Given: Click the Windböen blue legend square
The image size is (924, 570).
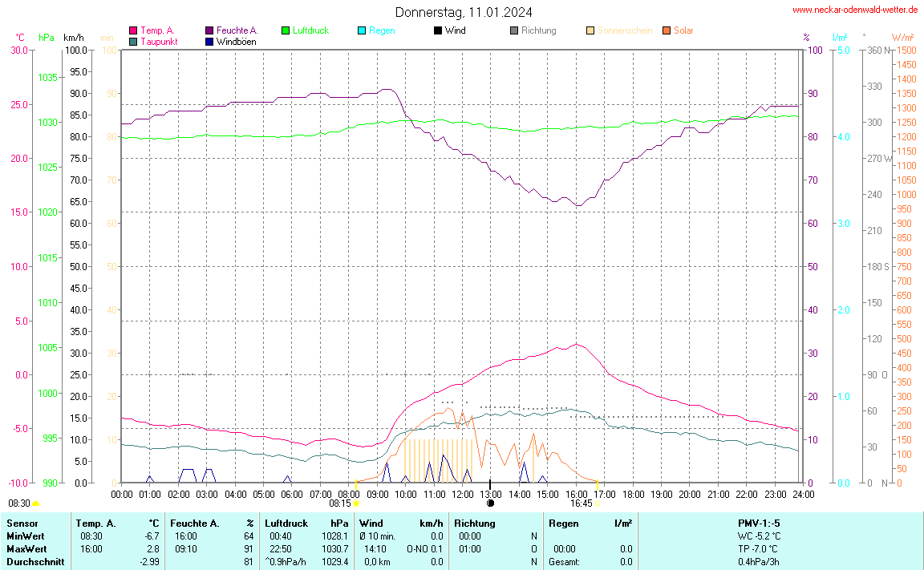Looking at the screenshot, I should click(x=209, y=42).
